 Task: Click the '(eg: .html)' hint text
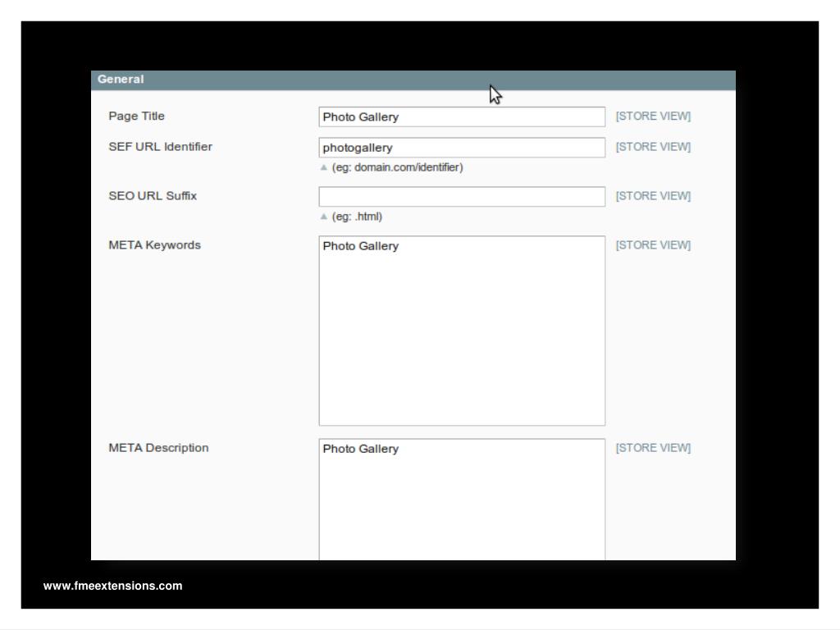[357, 217]
